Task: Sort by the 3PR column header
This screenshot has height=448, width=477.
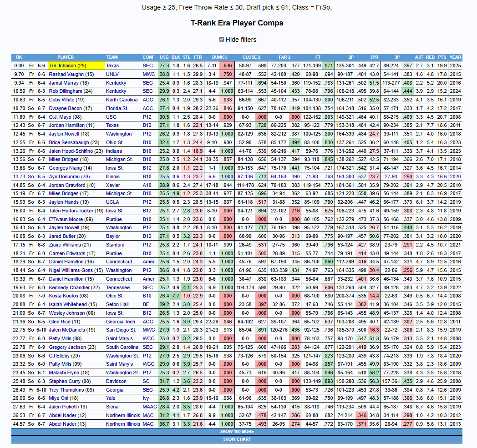Action: [x=374, y=57]
